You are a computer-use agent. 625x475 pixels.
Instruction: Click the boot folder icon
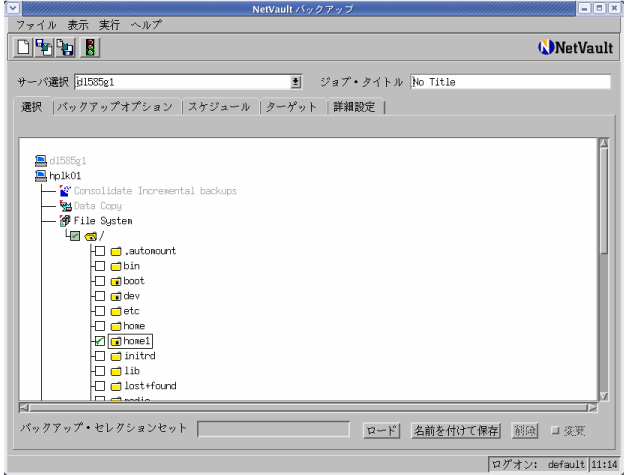pos(116,281)
